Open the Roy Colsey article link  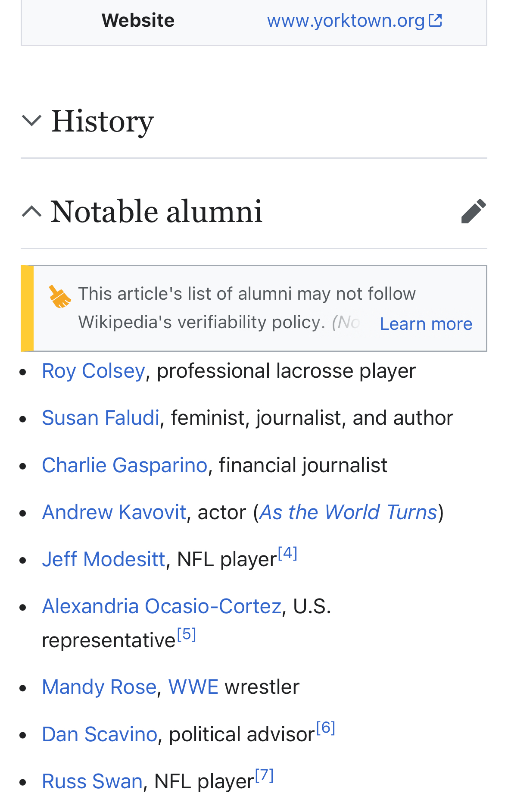click(x=93, y=371)
